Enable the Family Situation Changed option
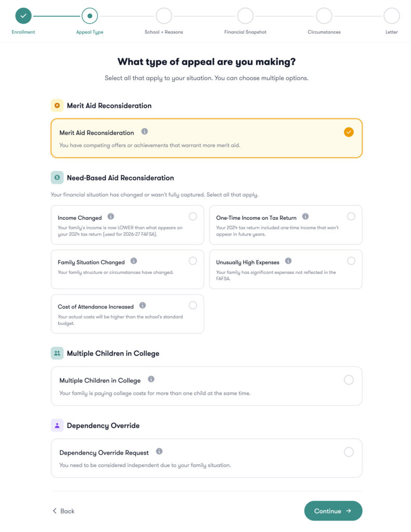Viewport: 411px width, 532px height. click(193, 261)
